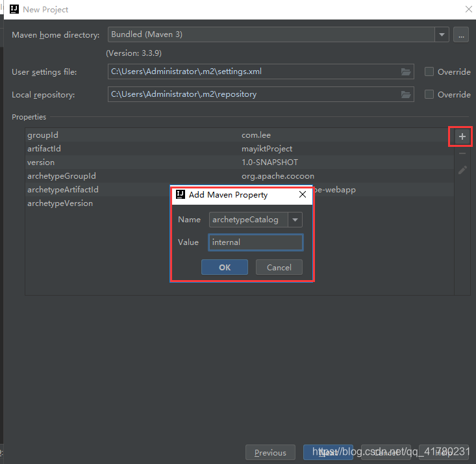Click the Properties section label
The width and height of the screenshot is (476, 464).
[x=29, y=117]
